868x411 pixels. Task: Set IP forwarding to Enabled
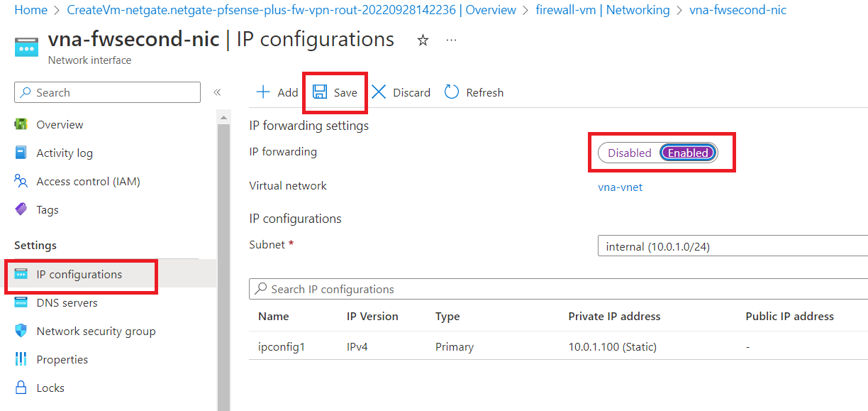click(688, 153)
